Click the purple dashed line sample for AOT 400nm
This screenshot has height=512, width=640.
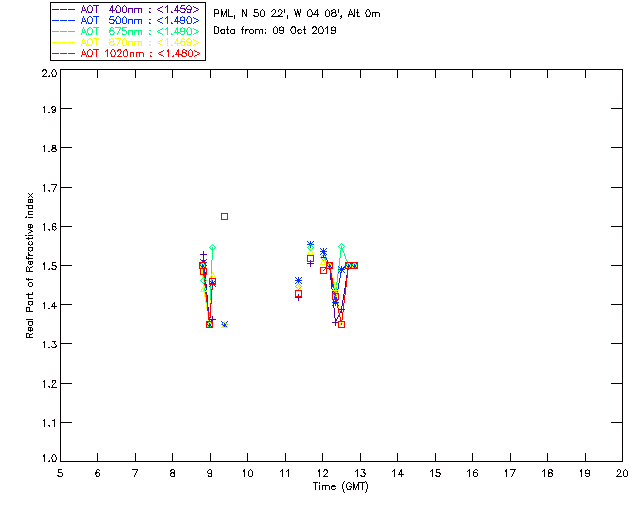[64, 9]
